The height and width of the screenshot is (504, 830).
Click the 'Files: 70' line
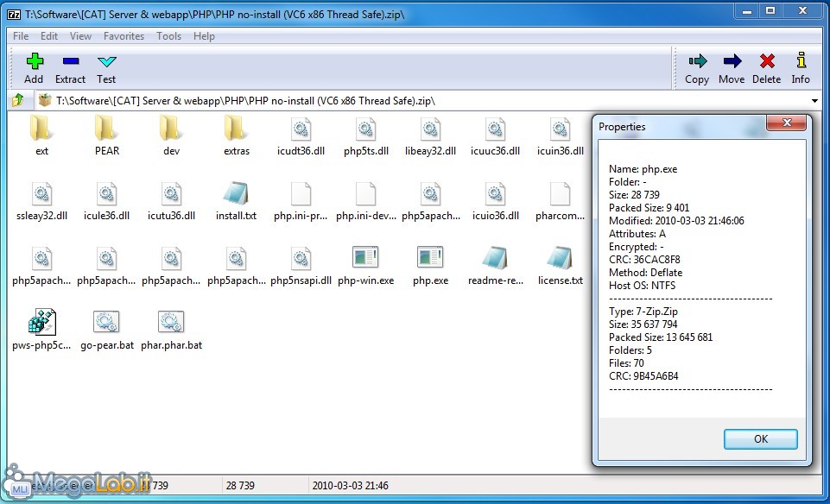[626, 363]
